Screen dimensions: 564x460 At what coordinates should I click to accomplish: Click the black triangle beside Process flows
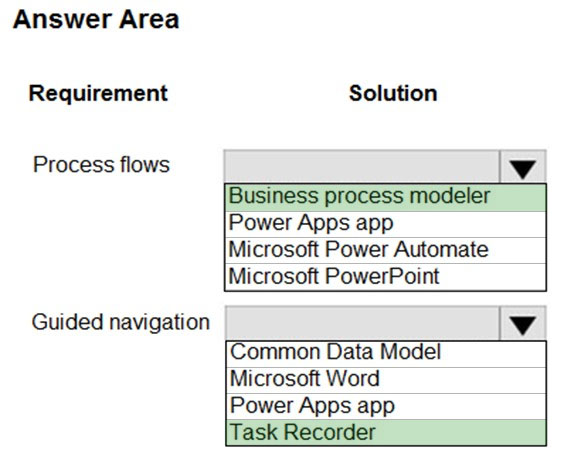coord(523,169)
